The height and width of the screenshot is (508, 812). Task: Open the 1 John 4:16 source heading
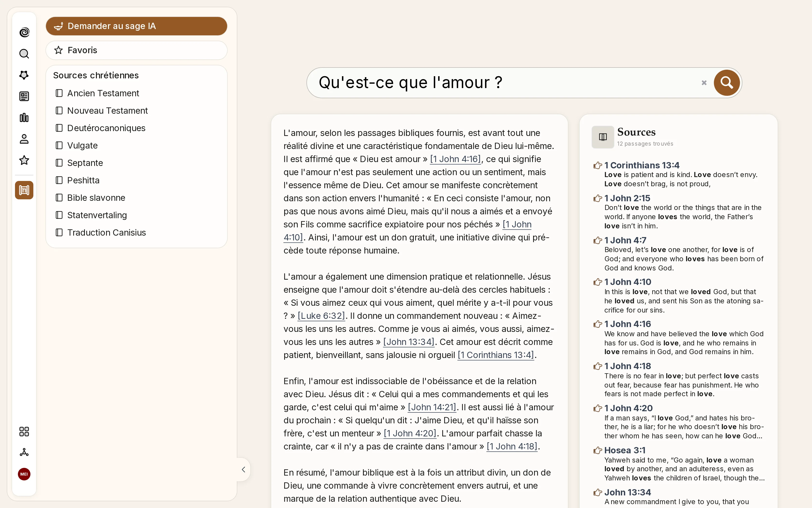coord(627,324)
